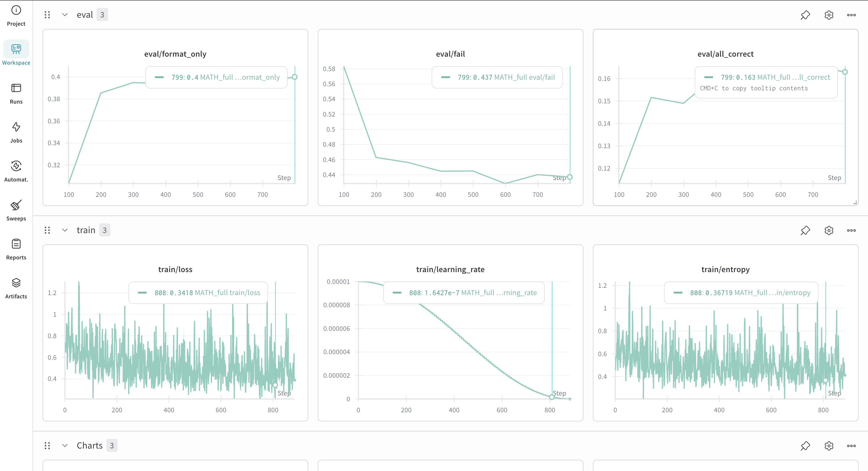Open the Project info page
The height and width of the screenshot is (471, 868).
pyautogui.click(x=16, y=16)
